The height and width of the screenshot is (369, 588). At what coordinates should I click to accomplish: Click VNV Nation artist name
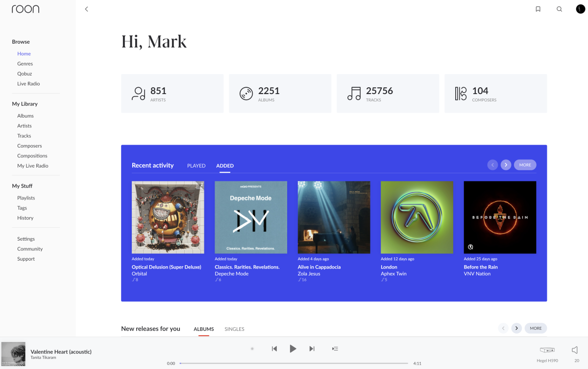point(477,274)
